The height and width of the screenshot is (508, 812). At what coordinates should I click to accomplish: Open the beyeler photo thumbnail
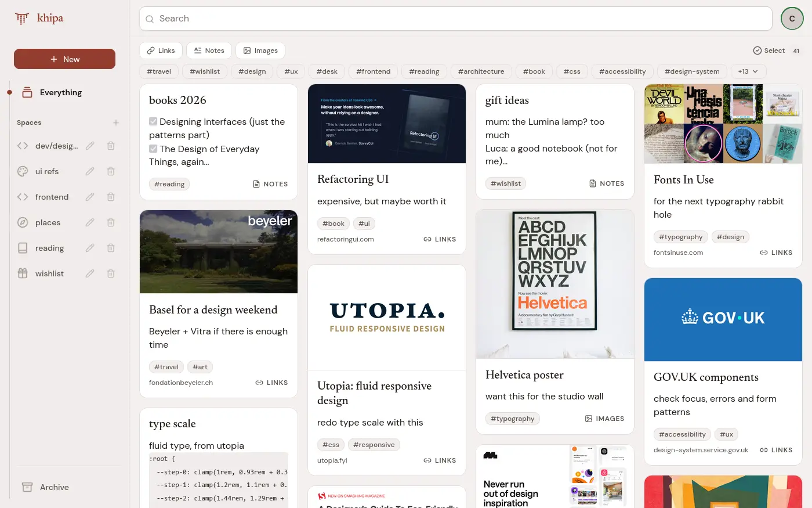tap(219, 251)
